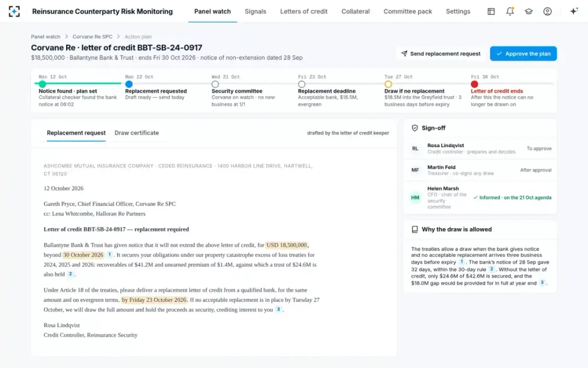Click the letter of credit heading title
The image size is (588, 368).
pyautogui.click(x=117, y=48)
